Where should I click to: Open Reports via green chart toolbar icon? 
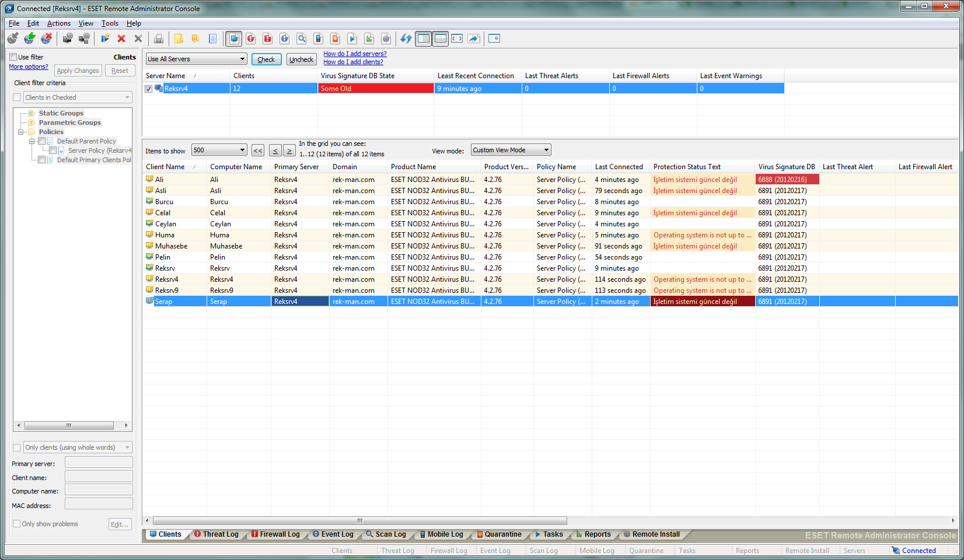tap(369, 38)
